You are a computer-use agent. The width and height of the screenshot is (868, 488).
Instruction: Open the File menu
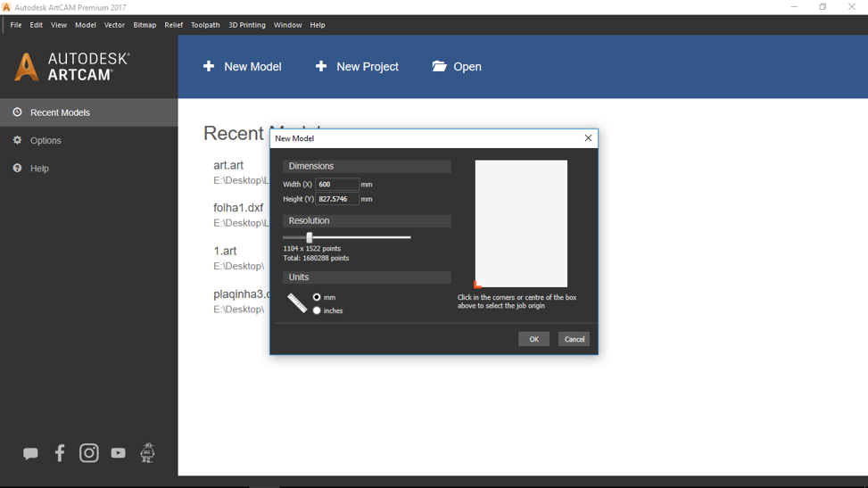(x=16, y=25)
